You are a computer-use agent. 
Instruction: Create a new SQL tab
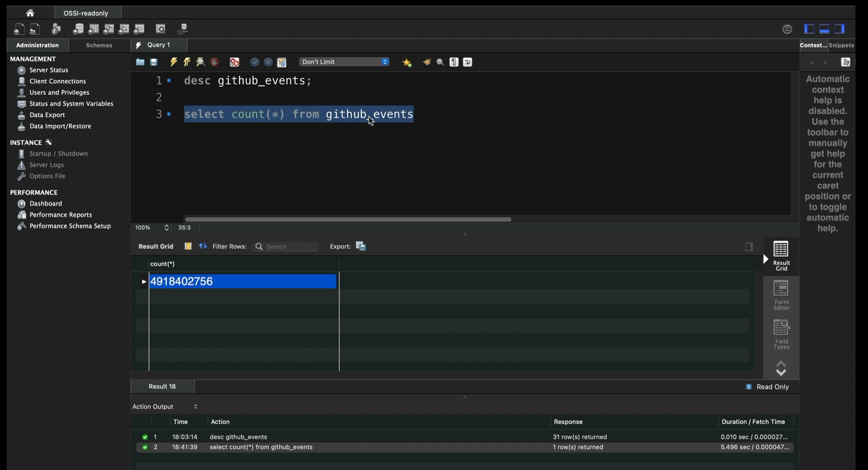(19, 29)
